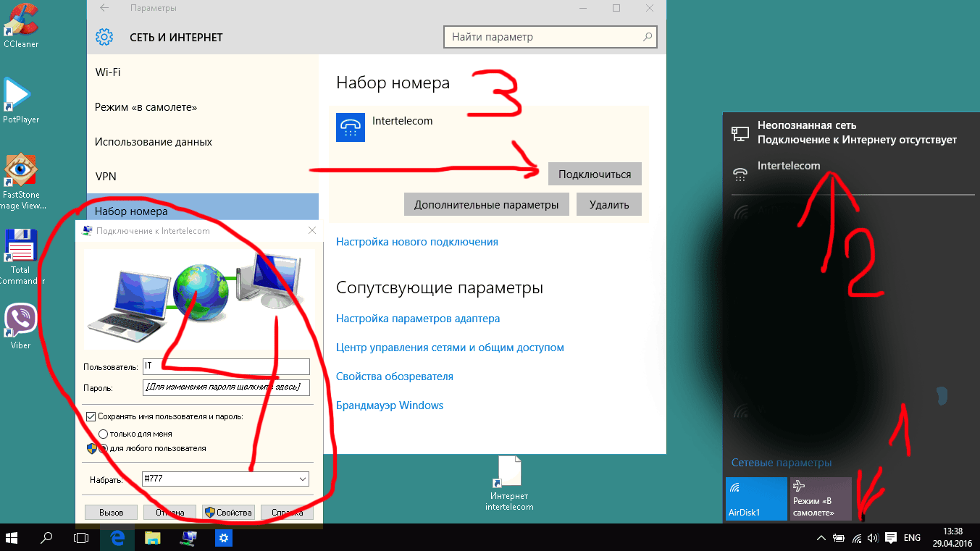The image size is (980, 551).
Task: Select для любого пользователя radio option
Action: point(104,448)
